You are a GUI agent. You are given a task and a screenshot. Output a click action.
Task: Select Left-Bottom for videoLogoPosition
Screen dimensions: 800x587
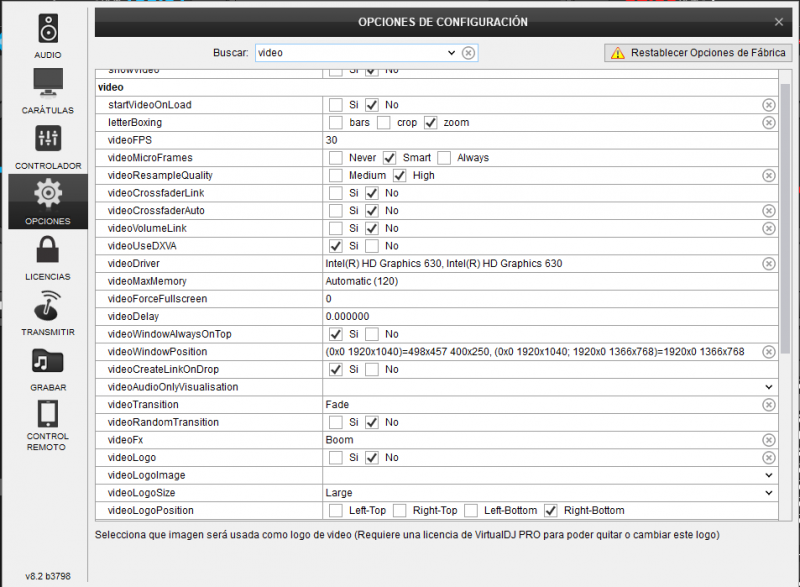coord(471,511)
